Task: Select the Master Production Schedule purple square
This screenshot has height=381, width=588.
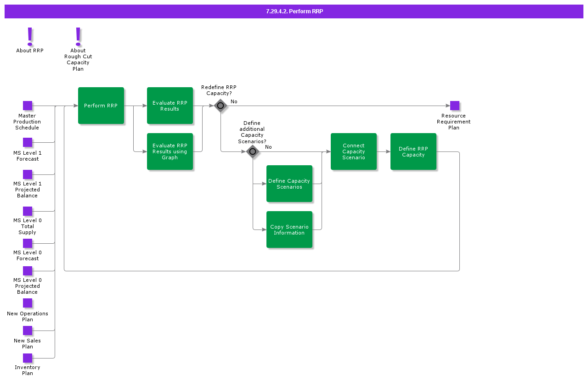Action: 28,106
